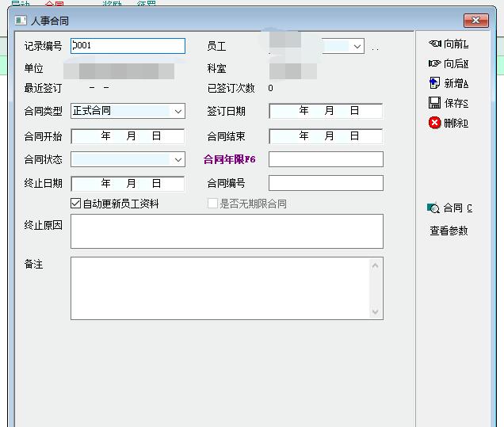Click the 新增 add record icon
The width and height of the screenshot is (504, 427).
point(434,83)
